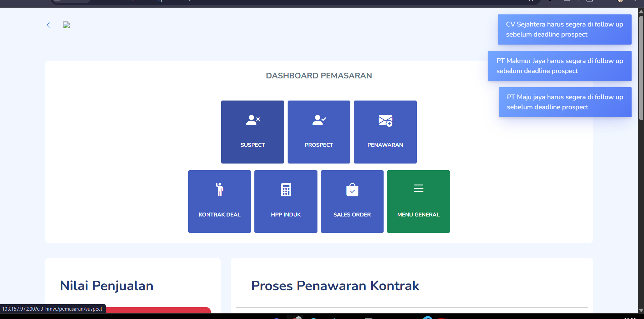Click the broken logo image in header
This screenshot has width=644, height=319.
click(x=66, y=25)
